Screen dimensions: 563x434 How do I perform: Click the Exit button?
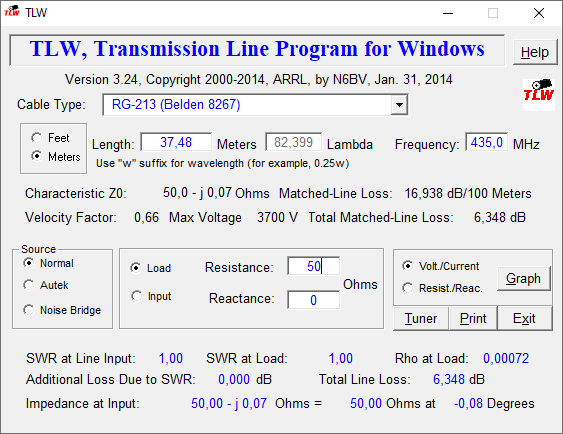tap(524, 318)
